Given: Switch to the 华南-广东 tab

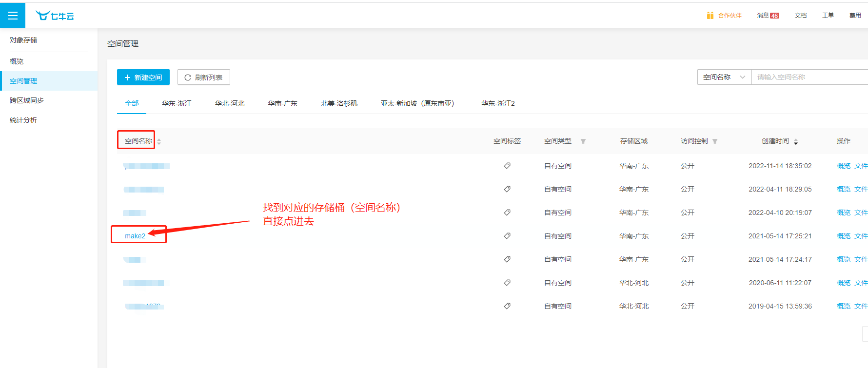Looking at the screenshot, I should 282,103.
